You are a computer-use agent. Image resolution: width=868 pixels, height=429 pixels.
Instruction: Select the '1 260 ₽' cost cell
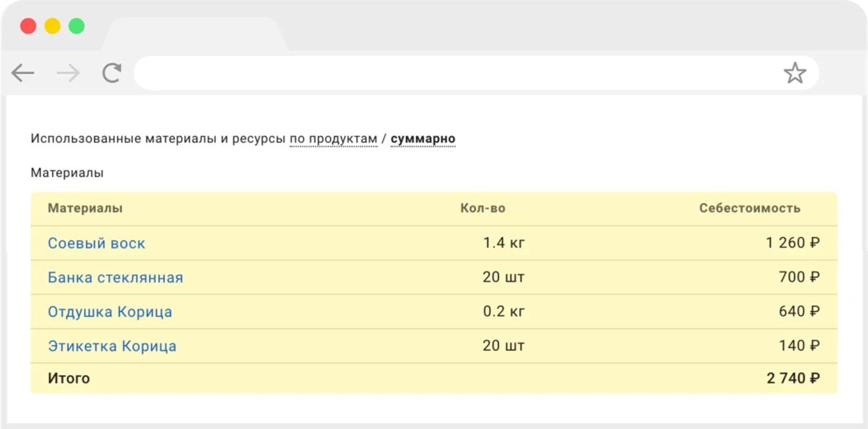click(x=793, y=243)
